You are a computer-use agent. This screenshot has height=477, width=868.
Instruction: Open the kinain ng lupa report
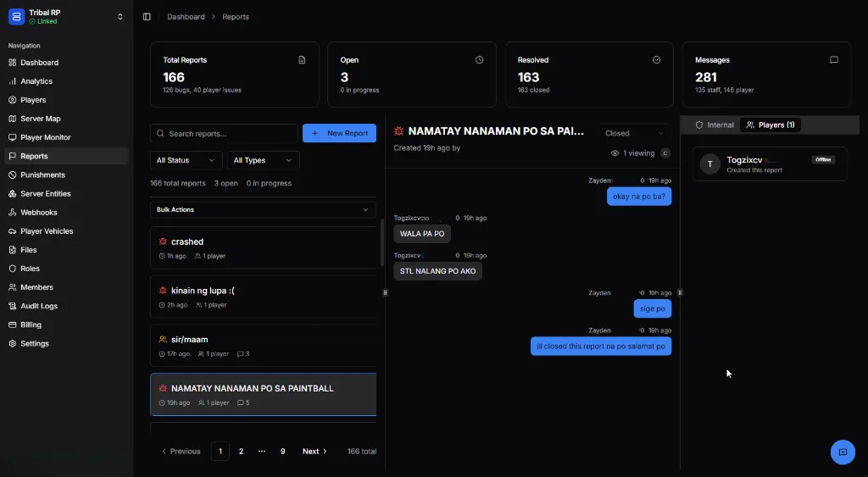(x=264, y=297)
